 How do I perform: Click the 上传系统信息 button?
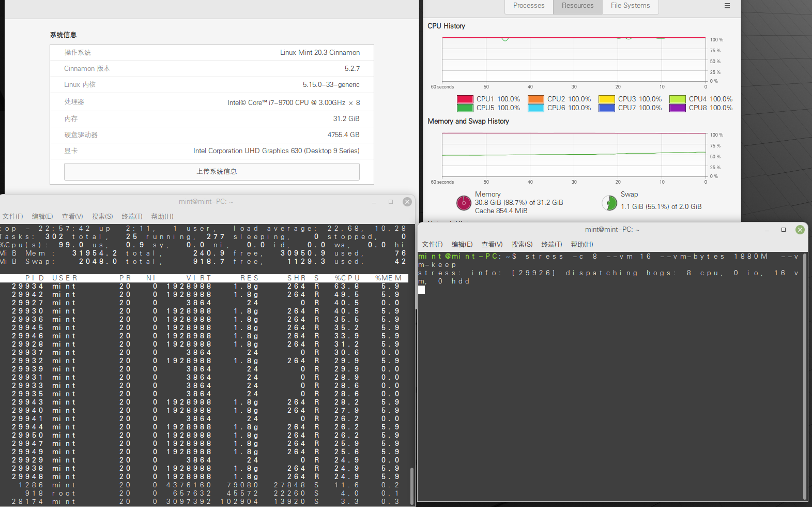pos(211,172)
